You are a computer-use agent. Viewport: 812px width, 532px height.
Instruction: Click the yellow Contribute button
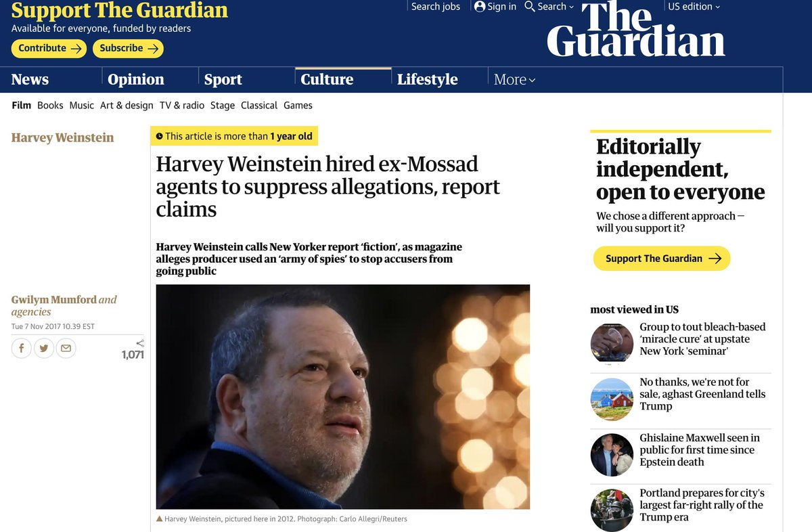coord(49,48)
